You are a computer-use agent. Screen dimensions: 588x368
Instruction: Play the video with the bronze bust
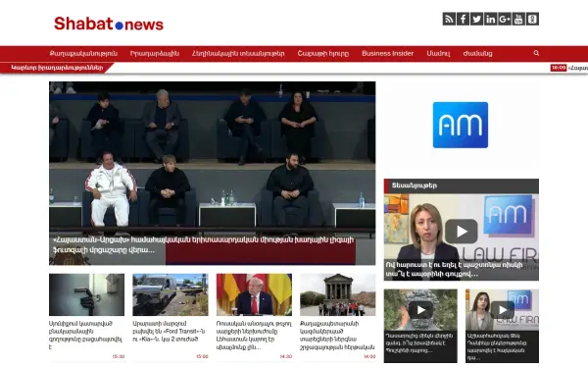tap(420, 310)
